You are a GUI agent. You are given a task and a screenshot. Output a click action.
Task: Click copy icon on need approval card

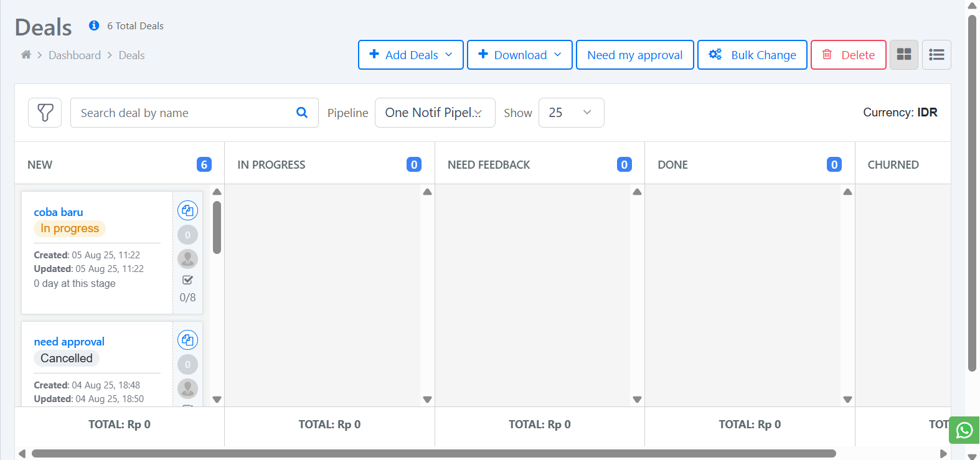click(x=187, y=340)
